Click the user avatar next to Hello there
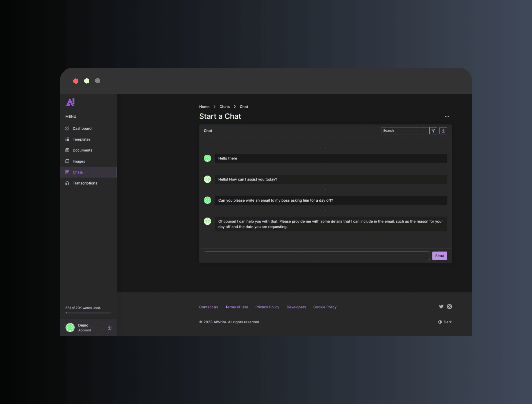Screen dimensions: 532x404 [207, 158]
